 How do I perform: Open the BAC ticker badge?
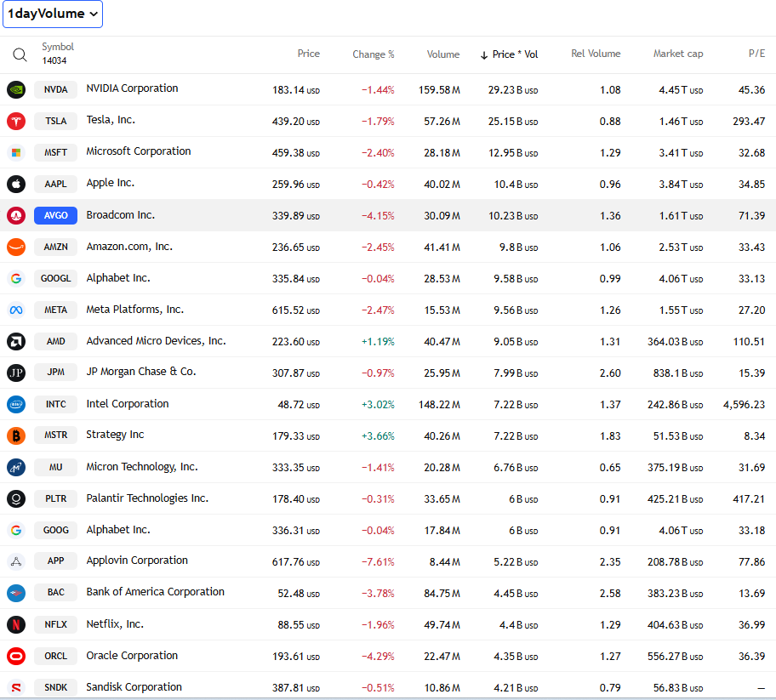click(56, 592)
